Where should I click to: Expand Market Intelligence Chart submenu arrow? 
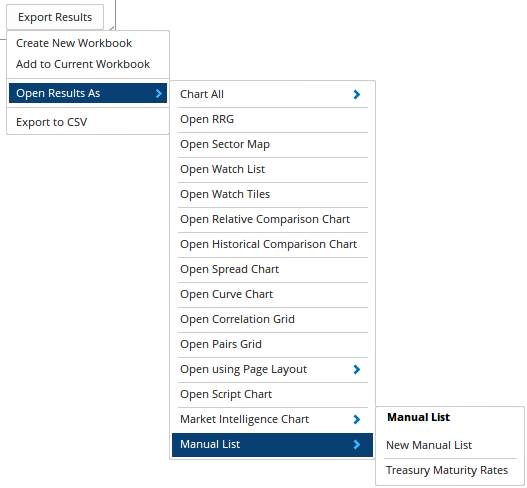[x=357, y=419]
